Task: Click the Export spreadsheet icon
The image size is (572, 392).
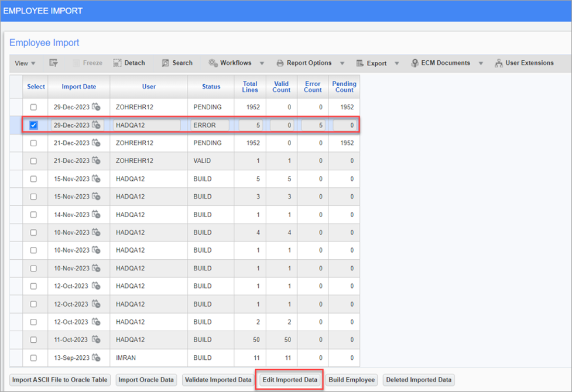Action: click(360, 63)
